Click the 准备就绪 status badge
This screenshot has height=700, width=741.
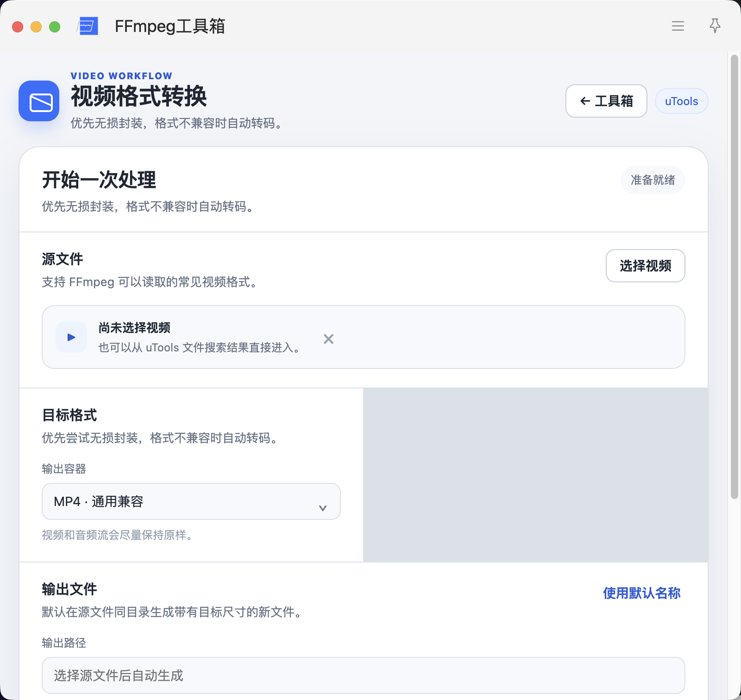653,180
